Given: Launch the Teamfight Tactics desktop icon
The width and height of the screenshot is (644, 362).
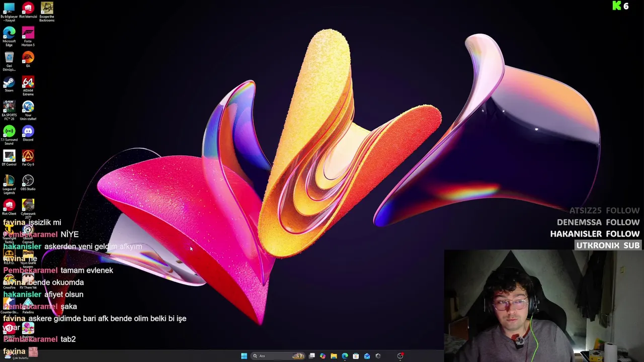Looking at the screenshot, I should [9, 234].
